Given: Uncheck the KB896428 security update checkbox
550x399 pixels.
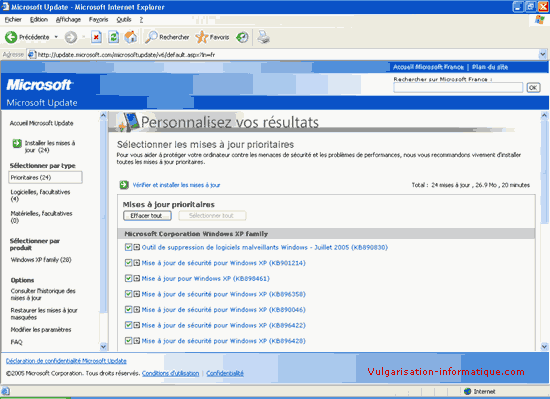Looking at the screenshot, I should coord(128,340).
